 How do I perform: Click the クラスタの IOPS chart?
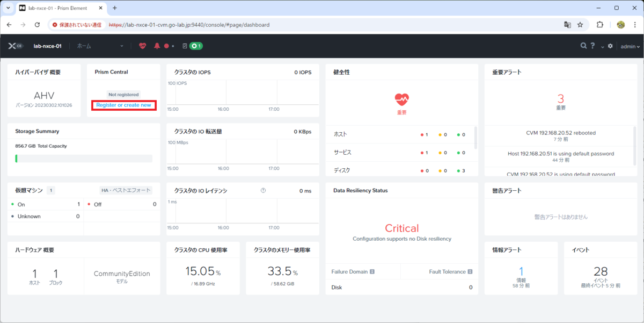coord(243,92)
